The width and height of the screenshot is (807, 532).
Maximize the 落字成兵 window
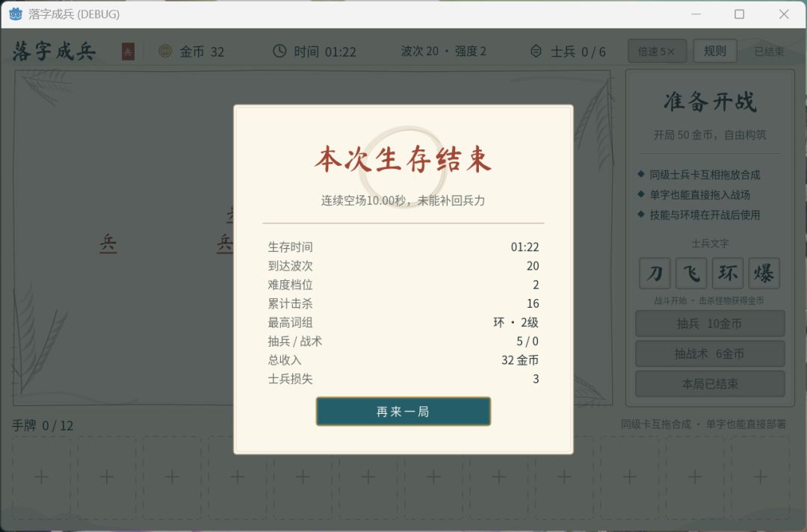click(739, 14)
